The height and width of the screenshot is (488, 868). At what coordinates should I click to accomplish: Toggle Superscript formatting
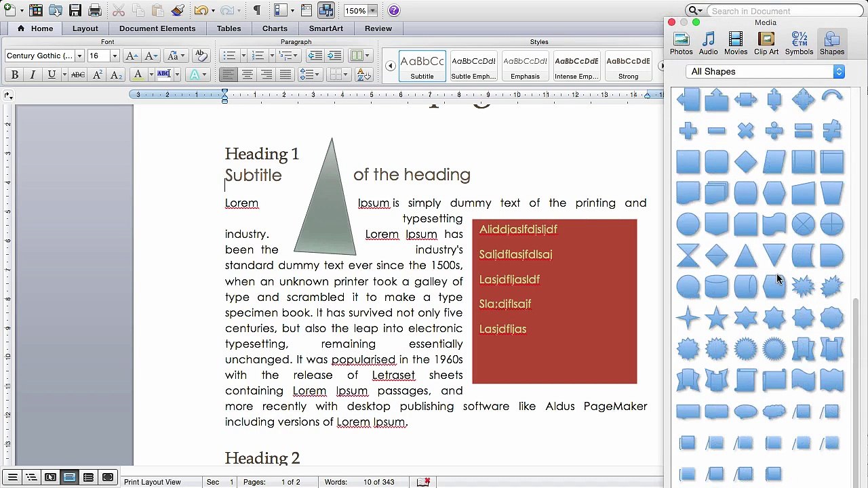(97, 75)
